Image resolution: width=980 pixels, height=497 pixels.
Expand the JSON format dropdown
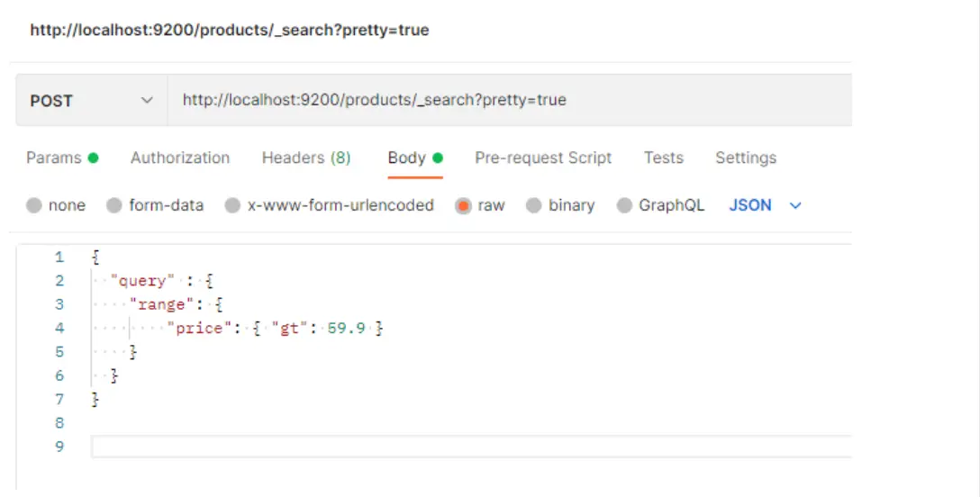tap(750, 205)
